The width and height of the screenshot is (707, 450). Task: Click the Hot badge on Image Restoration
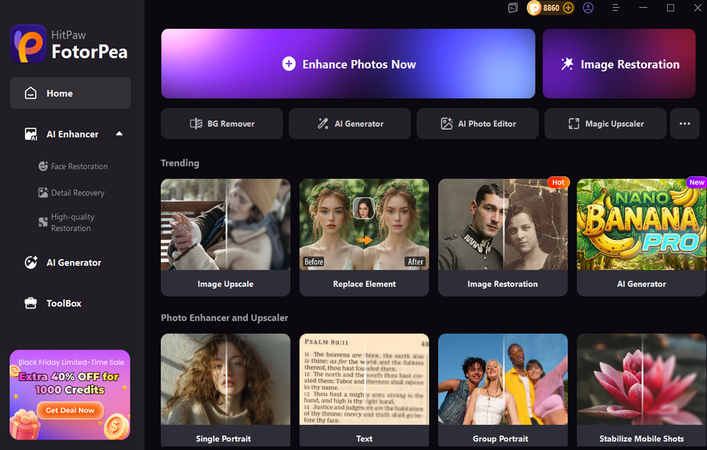pyautogui.click(x=558, y=182)
